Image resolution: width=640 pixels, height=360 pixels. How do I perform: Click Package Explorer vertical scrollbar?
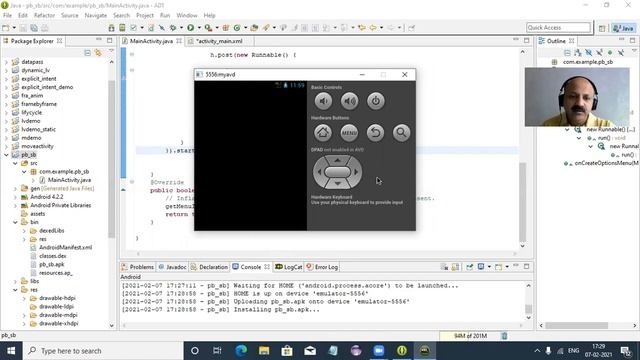(x=111, y=159)
